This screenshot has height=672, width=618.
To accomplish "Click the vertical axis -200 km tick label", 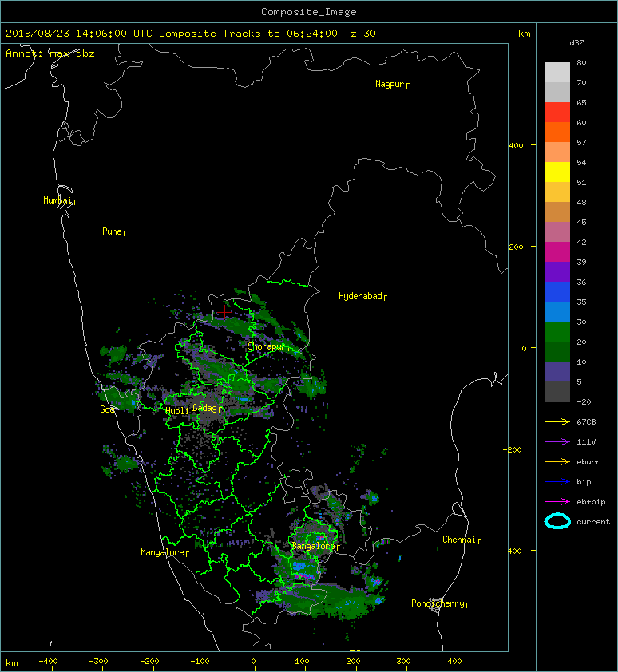I will tap(513, 449).
